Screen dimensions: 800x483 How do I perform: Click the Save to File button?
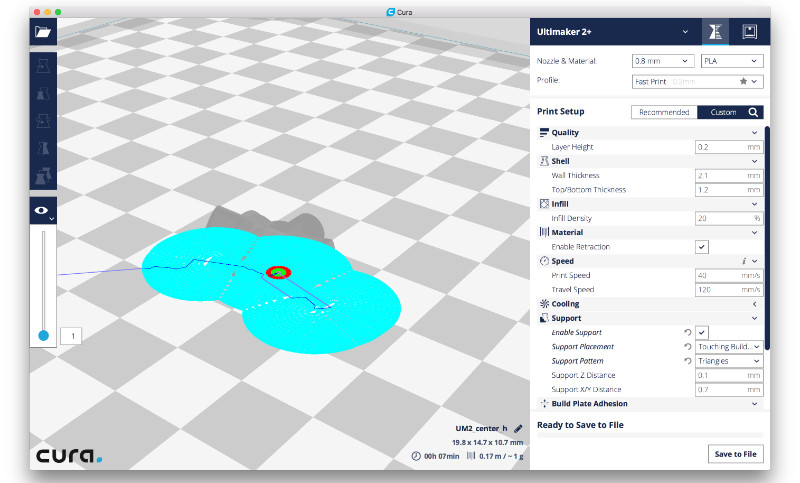tap(735, 454)
